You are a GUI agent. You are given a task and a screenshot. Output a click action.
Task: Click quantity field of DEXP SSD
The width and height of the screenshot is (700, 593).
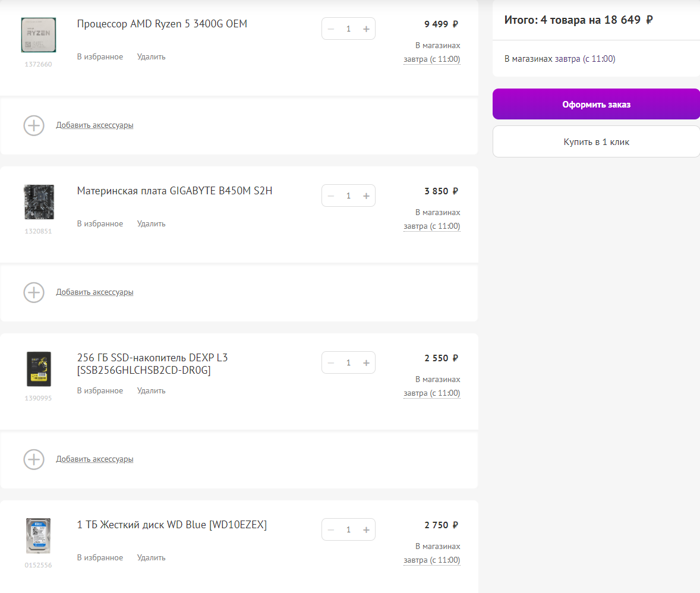[348, 362]
